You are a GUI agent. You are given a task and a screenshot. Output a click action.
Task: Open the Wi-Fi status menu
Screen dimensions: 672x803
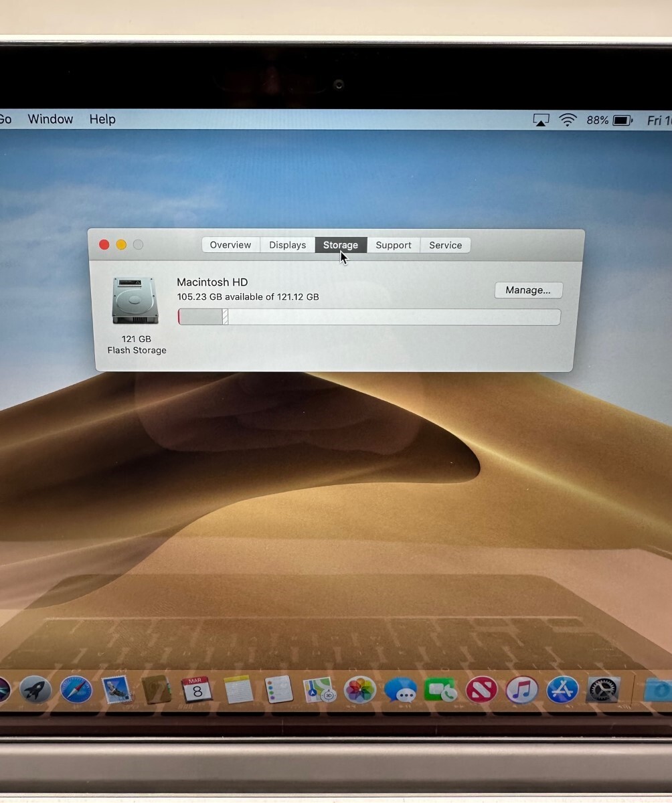(568, 120)
